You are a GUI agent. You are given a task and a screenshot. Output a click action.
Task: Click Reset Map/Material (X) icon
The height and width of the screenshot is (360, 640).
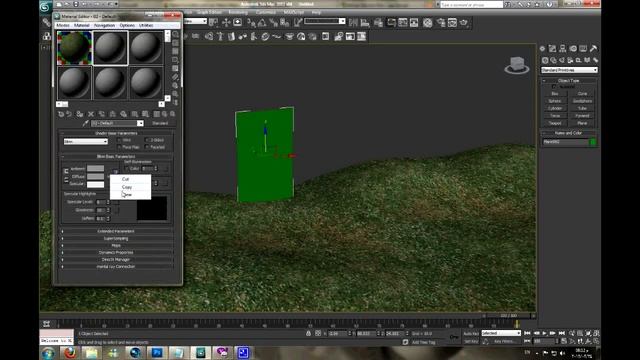[x=91, y=114]
